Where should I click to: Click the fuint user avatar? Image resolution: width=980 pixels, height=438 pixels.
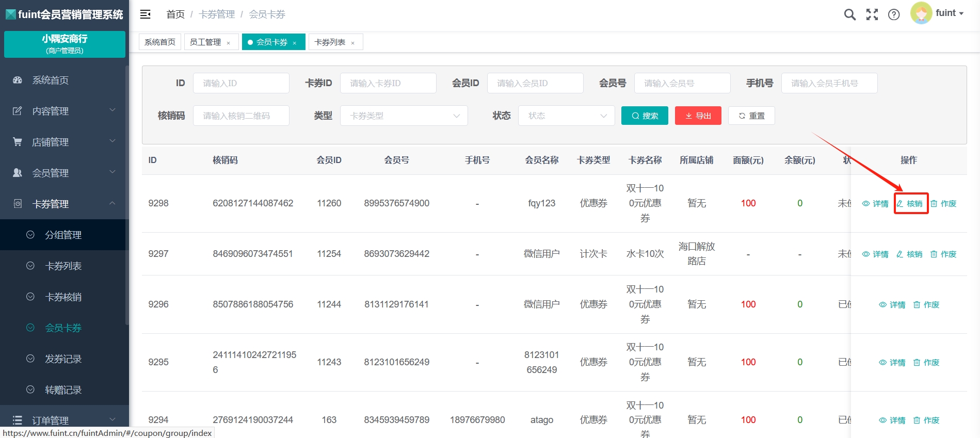(x=921, y=13)
